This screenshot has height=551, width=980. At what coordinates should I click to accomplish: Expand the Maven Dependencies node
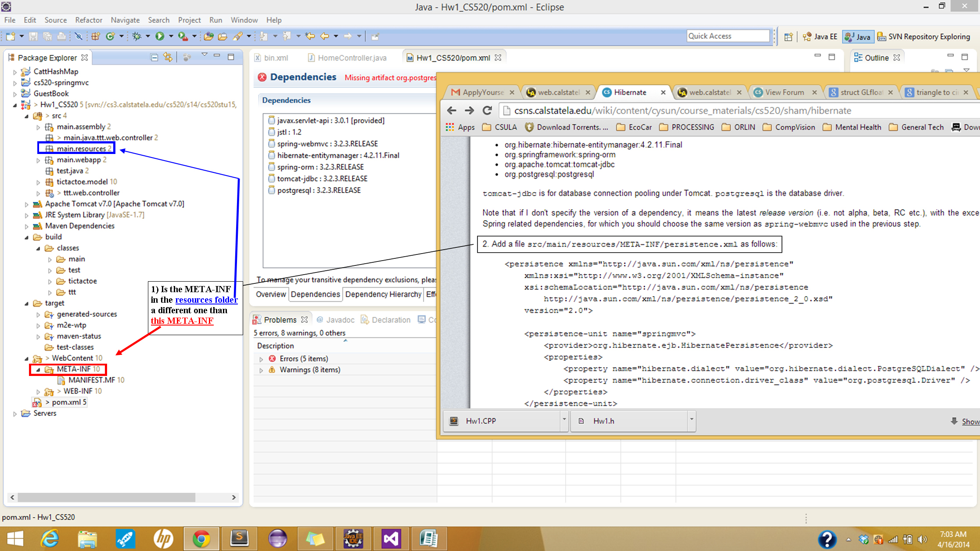coord(27,226)
